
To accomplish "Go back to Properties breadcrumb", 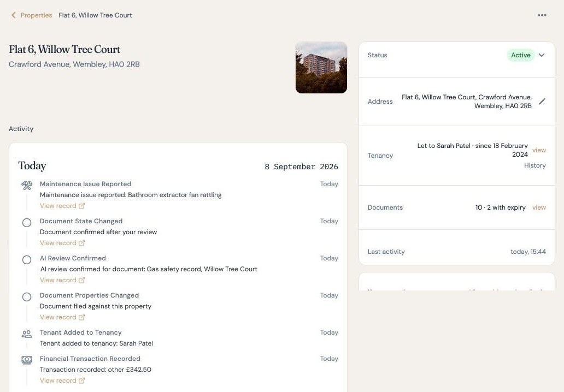I will point(36,15).
